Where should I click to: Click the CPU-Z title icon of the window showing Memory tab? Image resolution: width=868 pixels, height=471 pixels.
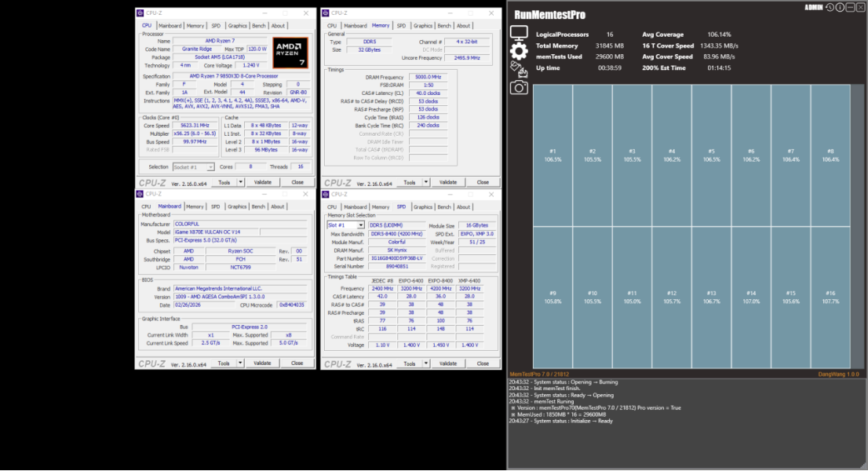pyautogui.click(x=326, y=13)
